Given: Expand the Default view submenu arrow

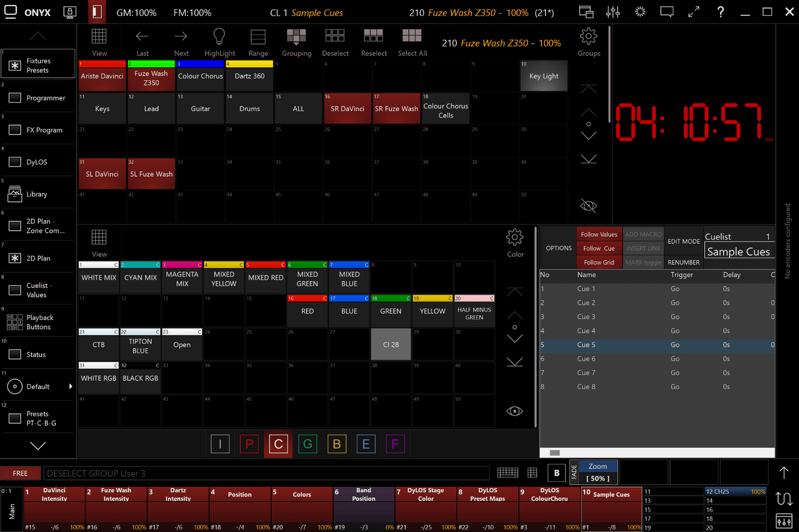Looking at the screenshot, I should [x=71, y=387].
